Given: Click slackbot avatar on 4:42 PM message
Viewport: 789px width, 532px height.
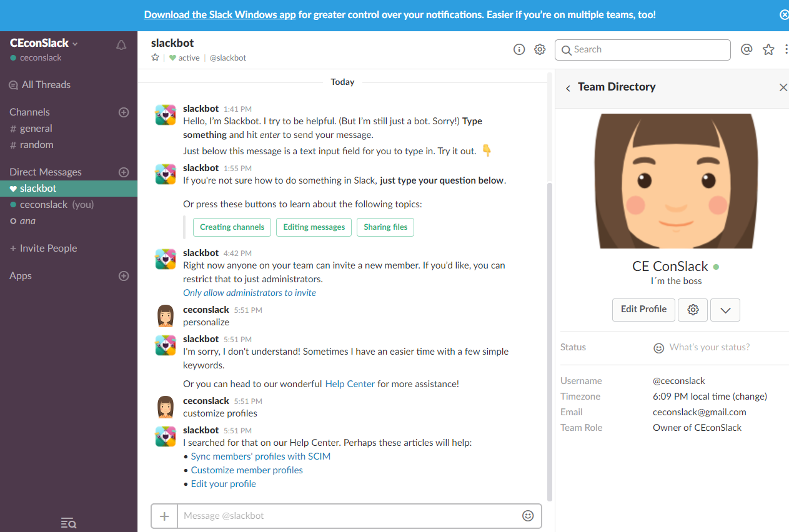Looking at the screenshot, I should [x=166, y=259].
